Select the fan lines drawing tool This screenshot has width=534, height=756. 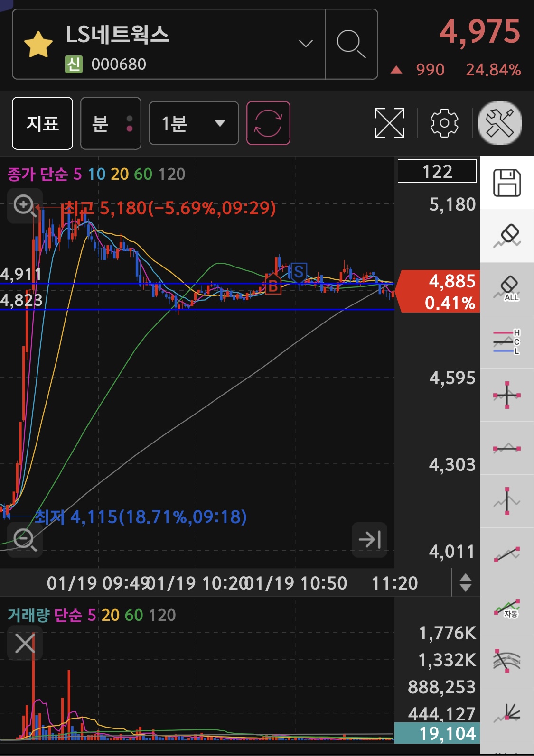coord(507,714)
